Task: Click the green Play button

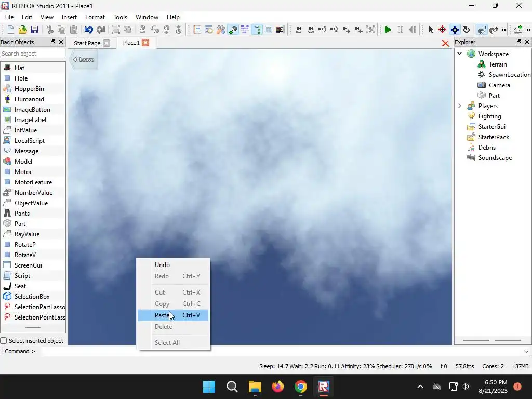Action: click(x=388, y=30)
